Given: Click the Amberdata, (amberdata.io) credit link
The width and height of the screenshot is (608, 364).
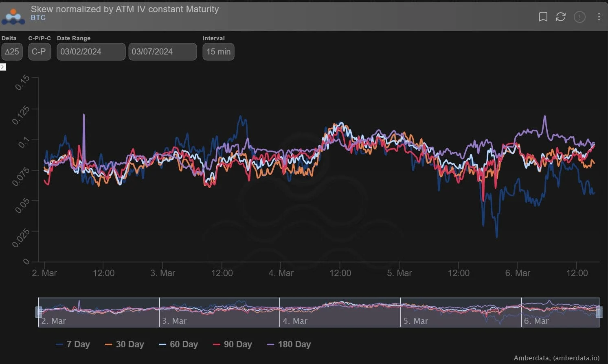Looking at the screenshot, I should [x=556, y=358].
